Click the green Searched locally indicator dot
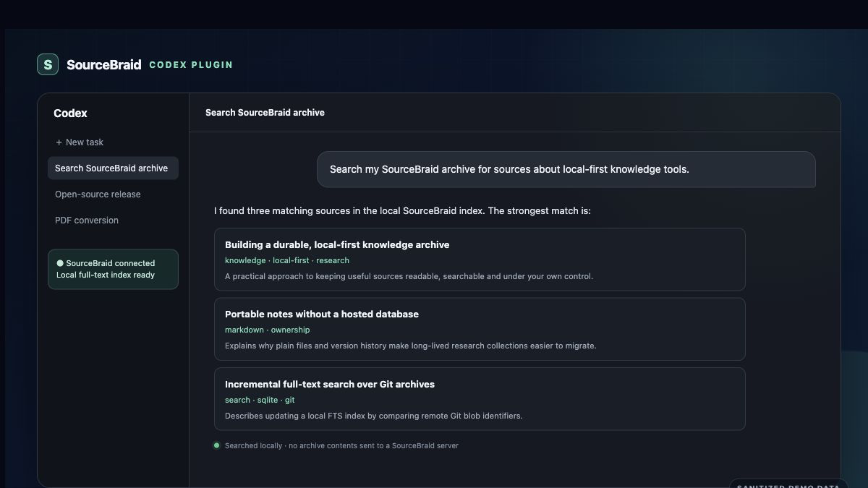Image resolution: width=868 pixels, height=488 pixels. (x=216, y=445)
